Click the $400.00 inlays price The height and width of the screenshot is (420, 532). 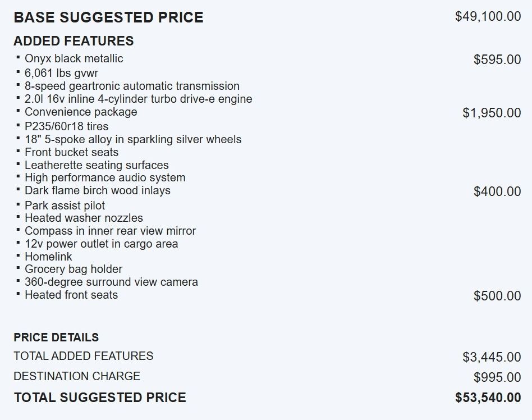(497, 191)
